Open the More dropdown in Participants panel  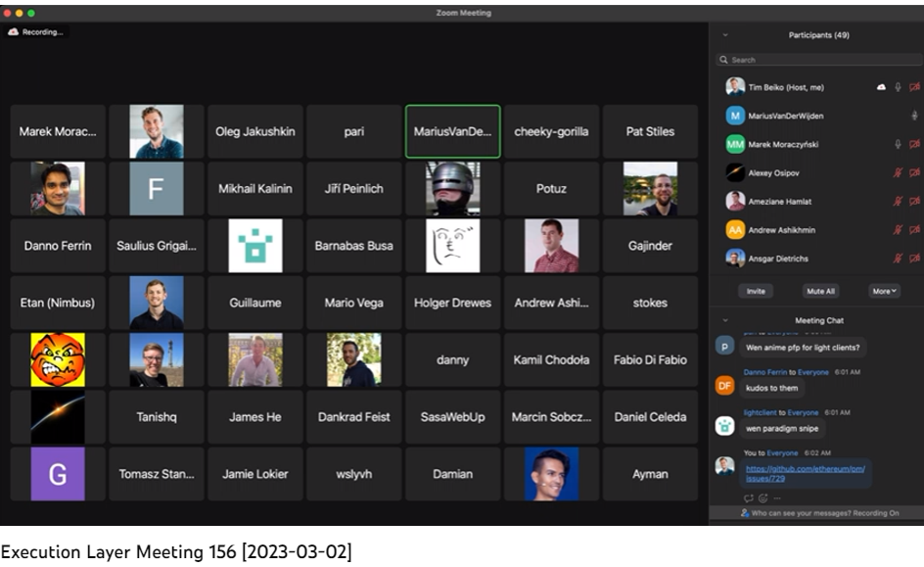[x=883, y=291]
